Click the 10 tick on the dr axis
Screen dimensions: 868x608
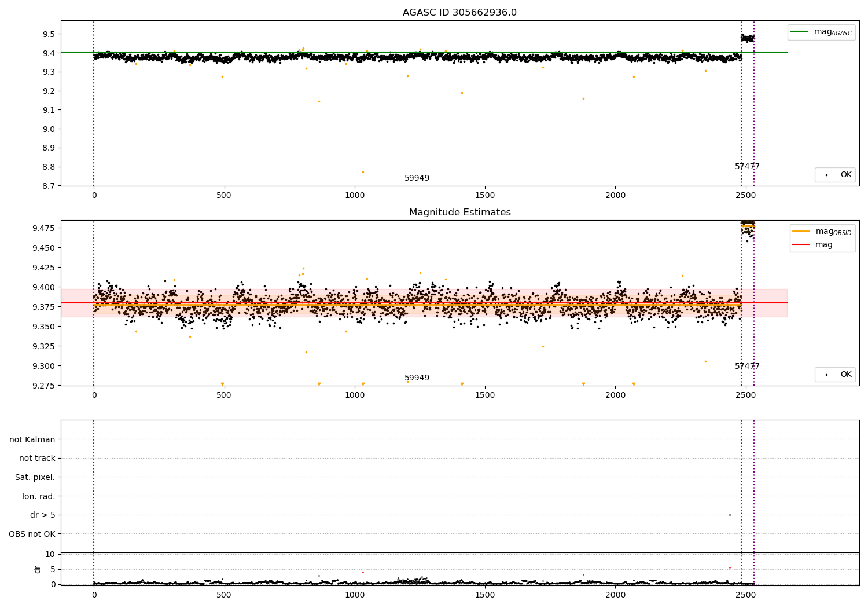point(50,554)
